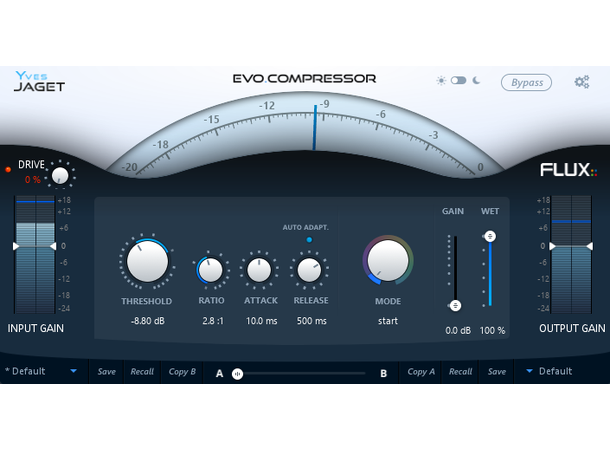Image resolution: width=610 pixels, height=450 pixels.
Task: Click the output gain right arrow marker
Action: click(590, 246)
